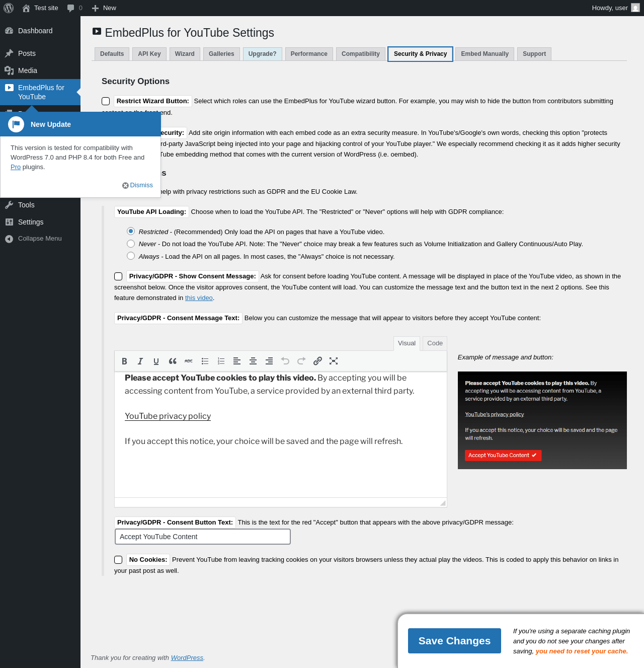Open the New menu in admin bar
The image size is (644, 668).
tap(104, 8)
